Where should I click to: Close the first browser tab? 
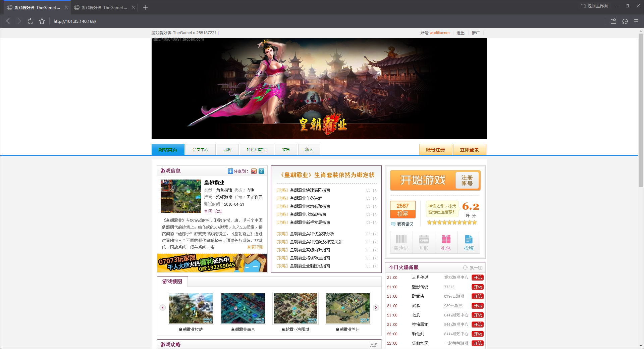coord(66,7)
